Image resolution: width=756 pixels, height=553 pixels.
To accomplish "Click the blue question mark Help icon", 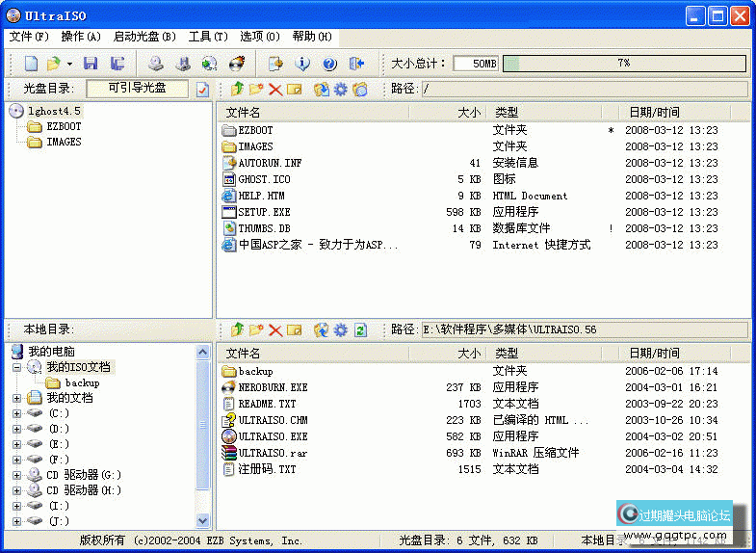I will tap(329, 64).
